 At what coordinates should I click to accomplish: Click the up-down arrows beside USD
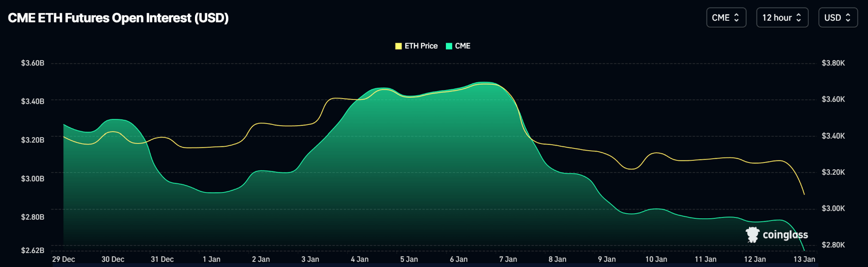tap(848, 18)
